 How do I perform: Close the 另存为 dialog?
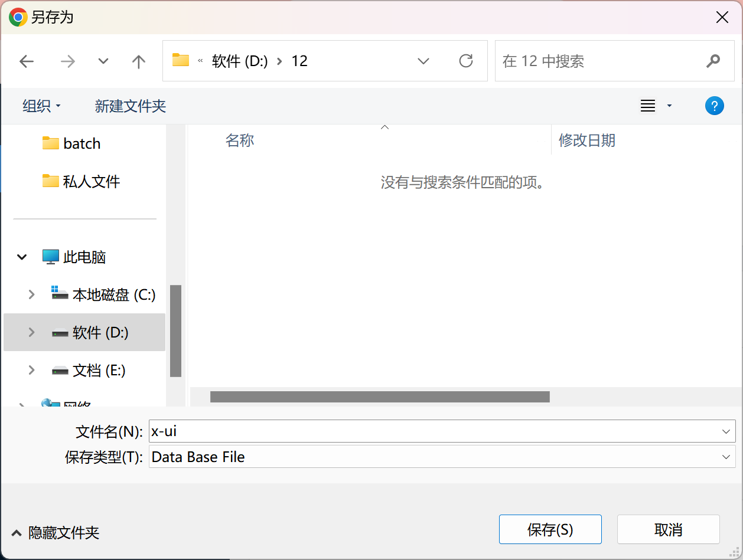[722, 17]
